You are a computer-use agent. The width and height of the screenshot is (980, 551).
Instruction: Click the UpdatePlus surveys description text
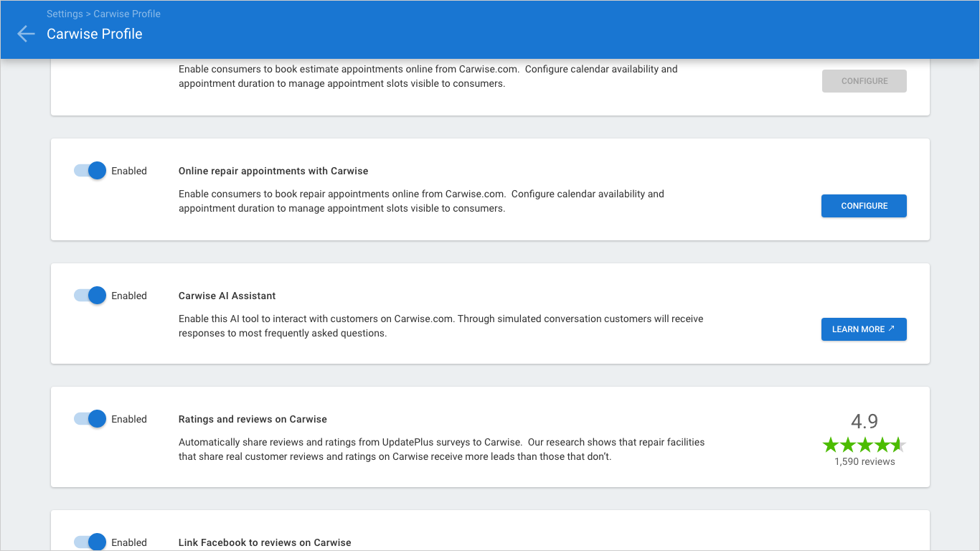point(442,449)
